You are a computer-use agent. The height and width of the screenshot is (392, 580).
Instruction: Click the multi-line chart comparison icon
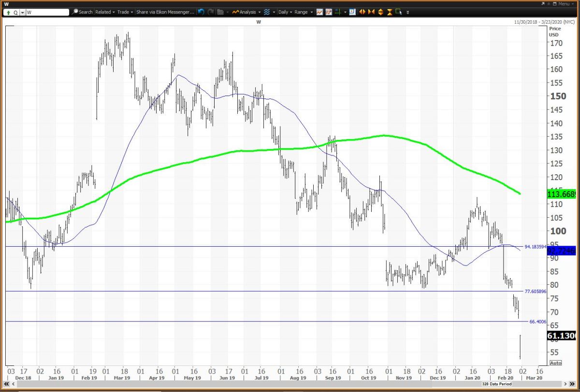(329, 12)
